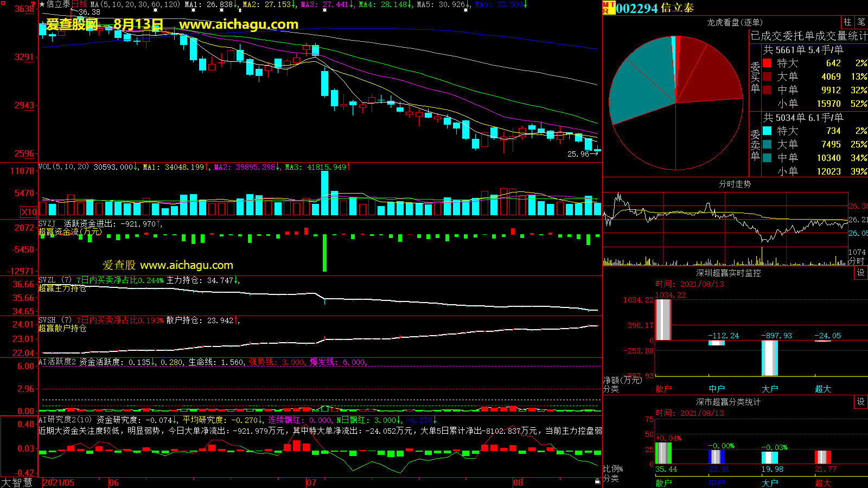Click the 07 month marker on timeline
The width and height of the screenshot is (868, 488).
(311, 483)
